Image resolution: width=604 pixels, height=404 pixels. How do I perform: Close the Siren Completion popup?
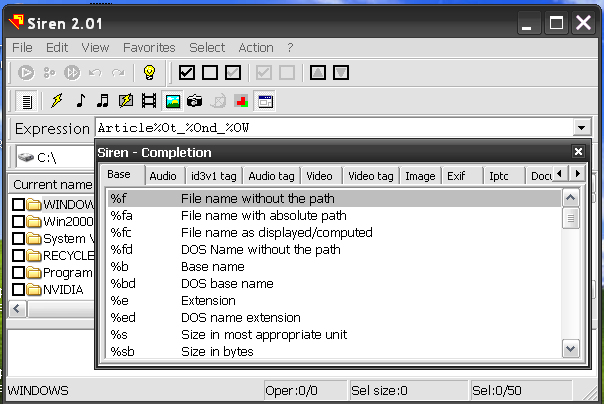coord(578,152)
